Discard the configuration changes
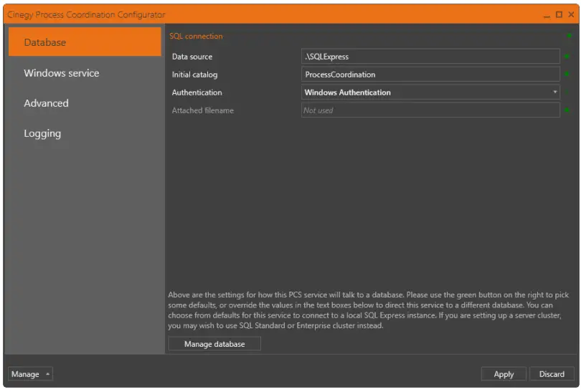The height and width of the screenshot is (392, 581). 552,374
